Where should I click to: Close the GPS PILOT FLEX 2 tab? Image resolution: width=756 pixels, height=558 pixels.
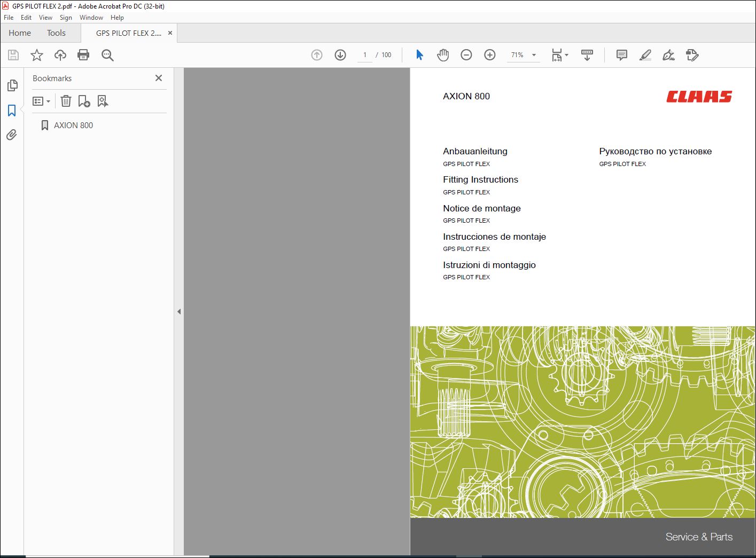pos(170,33)
